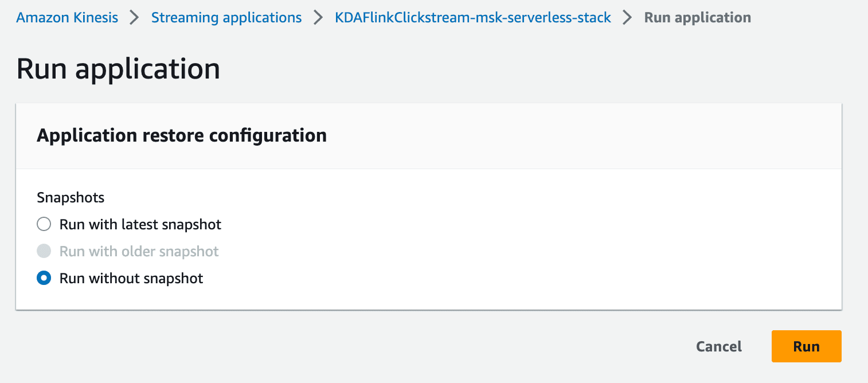Click empty area inside the snapshots panel body
The width and height of the screenshot is (868, 383).
516,247
